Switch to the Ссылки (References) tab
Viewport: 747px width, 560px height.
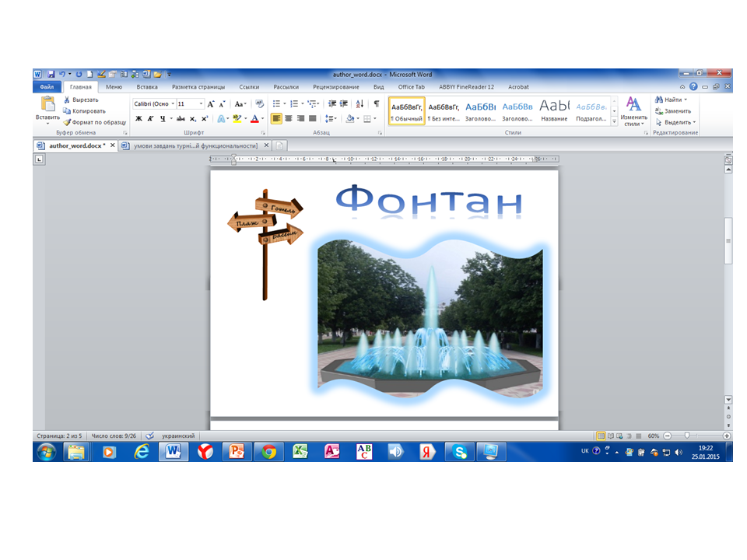[249, 87]
